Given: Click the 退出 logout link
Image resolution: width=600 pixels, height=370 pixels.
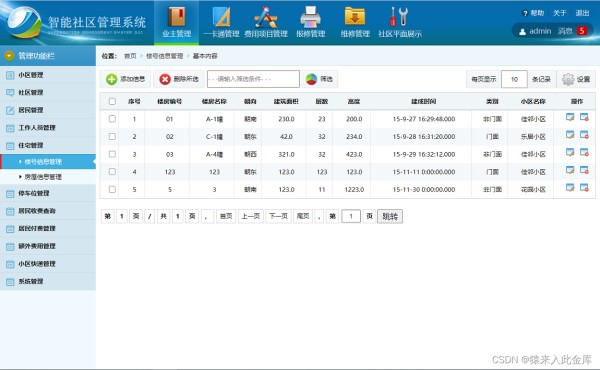Looking at the screenshot, I should click(x=582, y=13).
